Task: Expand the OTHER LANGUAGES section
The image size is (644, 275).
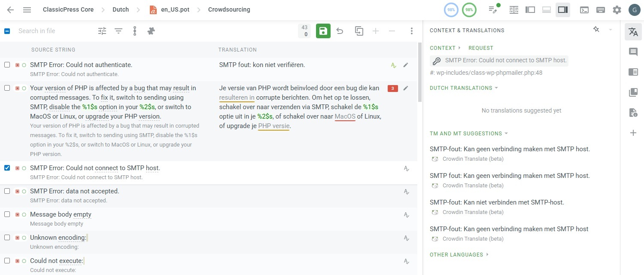Action: [x=459, y=254]
